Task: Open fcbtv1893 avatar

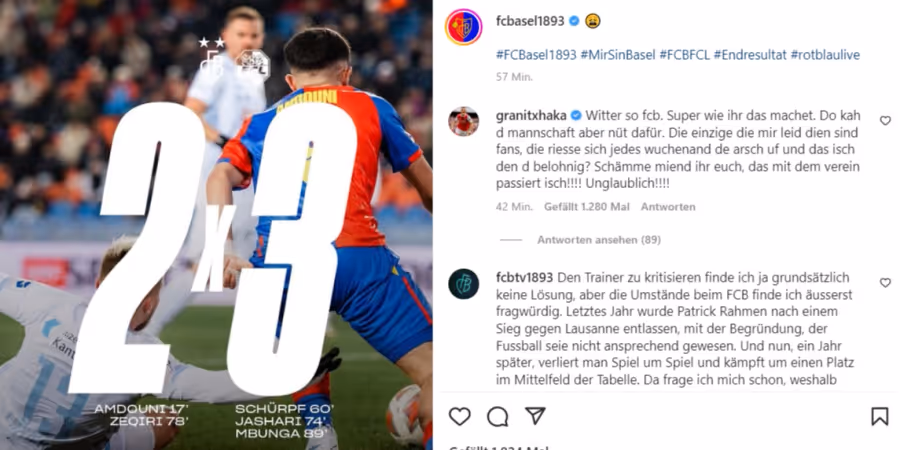Action: 463,284
